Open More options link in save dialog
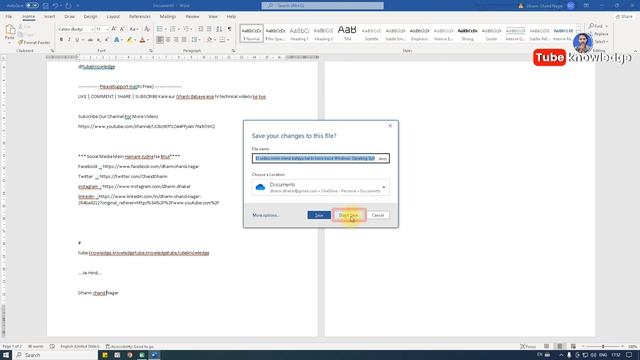Viewport: 640px width, 360px height. 265,215
